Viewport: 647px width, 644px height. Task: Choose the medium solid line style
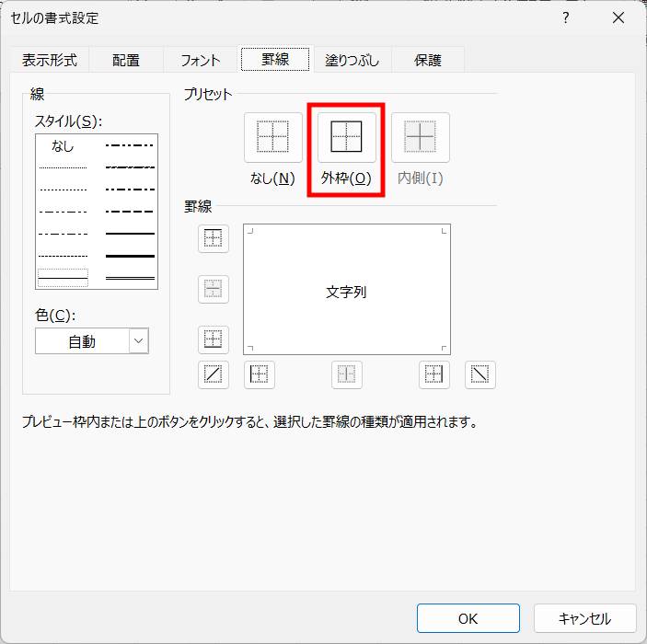coord(130,234)
